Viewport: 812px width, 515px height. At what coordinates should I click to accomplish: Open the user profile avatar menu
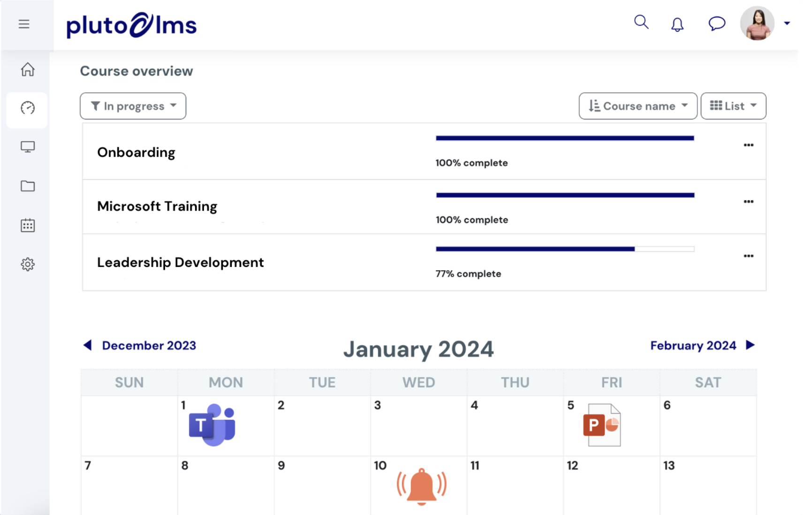point(757,23)
